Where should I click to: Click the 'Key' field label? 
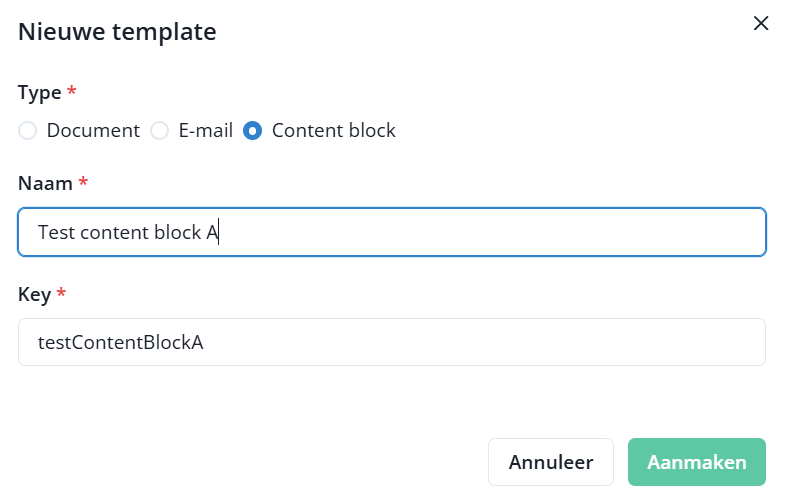[x=35, y=294]
